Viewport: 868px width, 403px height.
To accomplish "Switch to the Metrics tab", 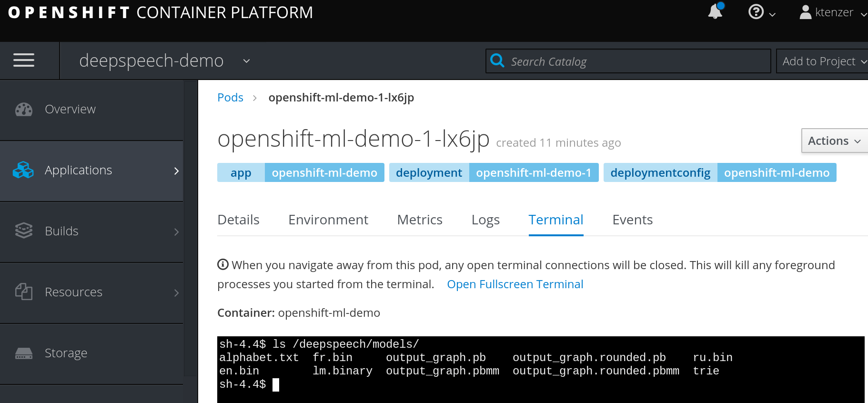I will point(420,220).
